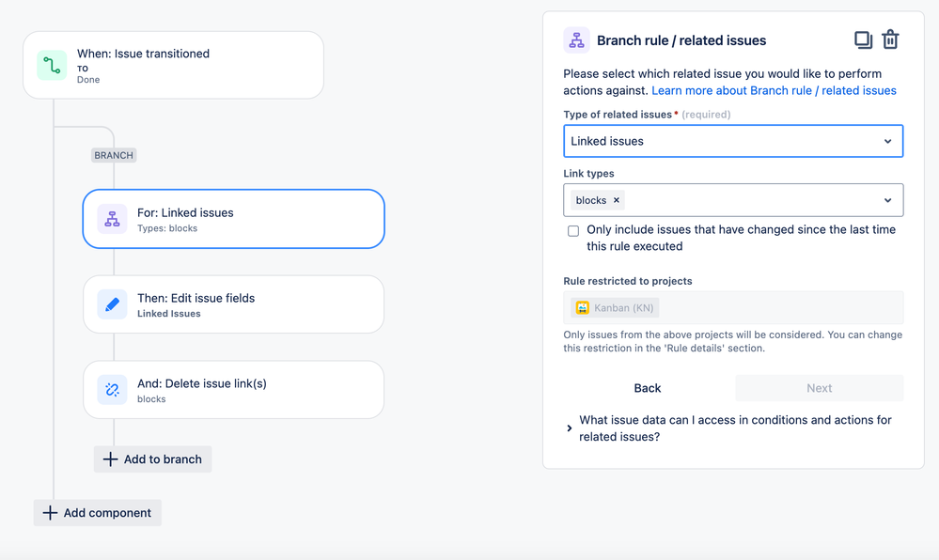Click the Back button
The image size is (939, 560).
tap(648, 388)
